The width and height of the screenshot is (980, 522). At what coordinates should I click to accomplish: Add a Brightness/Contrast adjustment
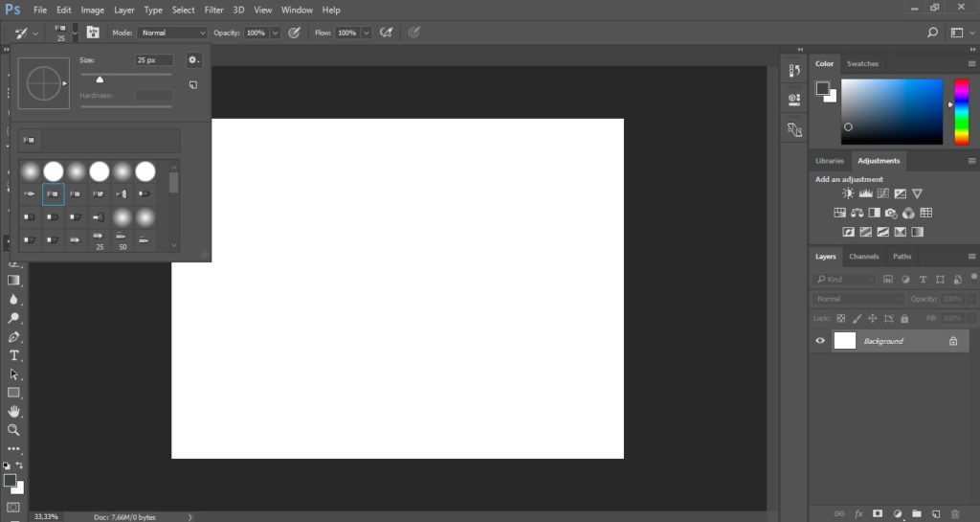click(x=848, y=193)
